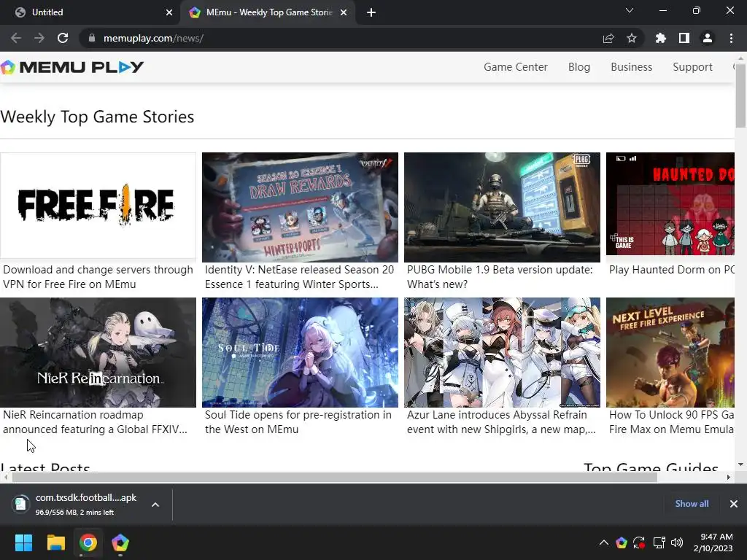Viewport: 747px width, 560px height.
Task: Click the sync update tray icon
Action: pos(639,542)
